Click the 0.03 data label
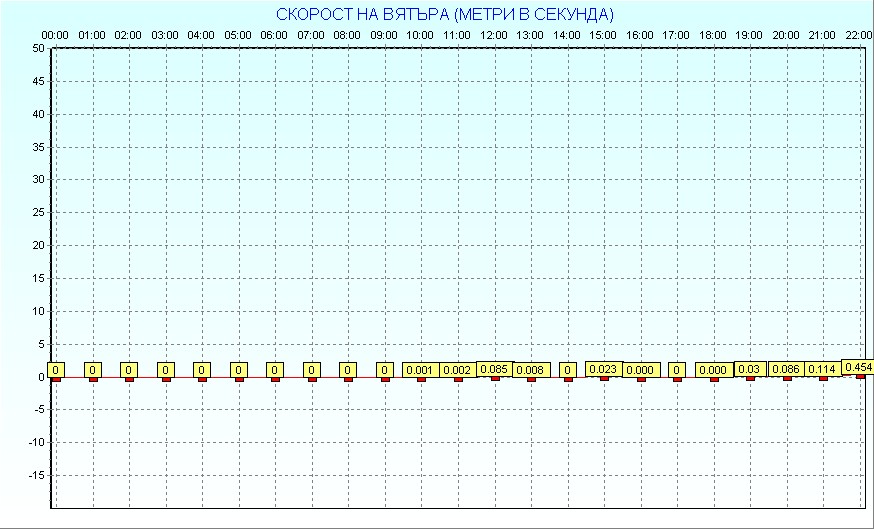Image resolution: width=874 pixels, height=529 pixels. coord(750,369)
